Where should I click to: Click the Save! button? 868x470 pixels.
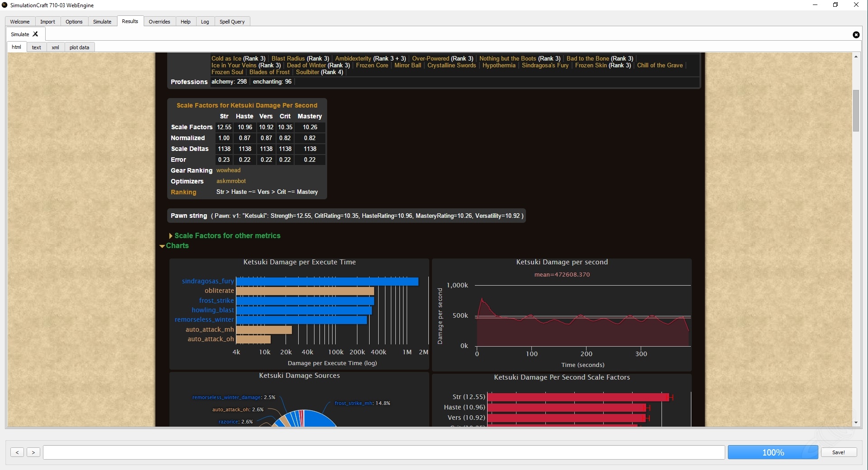838,452
